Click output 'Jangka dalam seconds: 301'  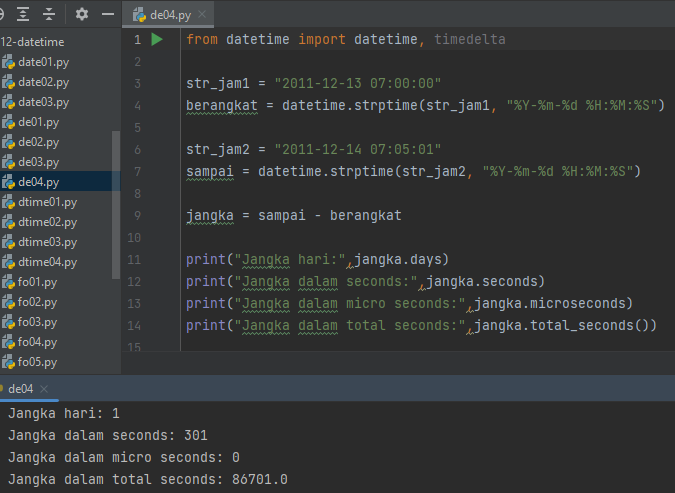108,436
